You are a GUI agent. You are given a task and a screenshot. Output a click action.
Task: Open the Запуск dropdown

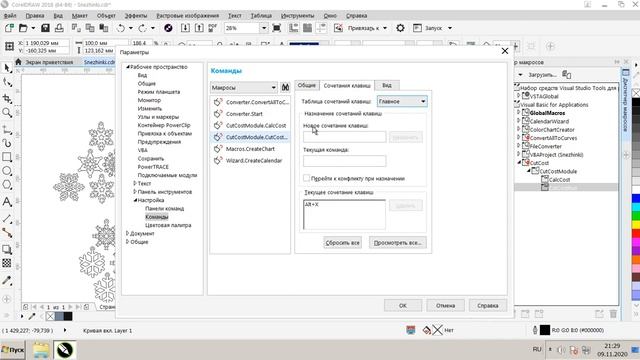450,28
